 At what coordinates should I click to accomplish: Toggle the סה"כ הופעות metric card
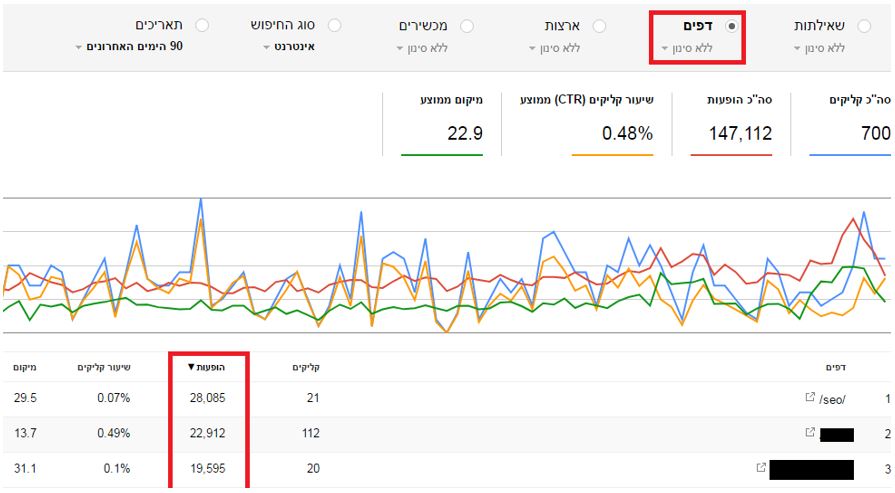point(731,123)
